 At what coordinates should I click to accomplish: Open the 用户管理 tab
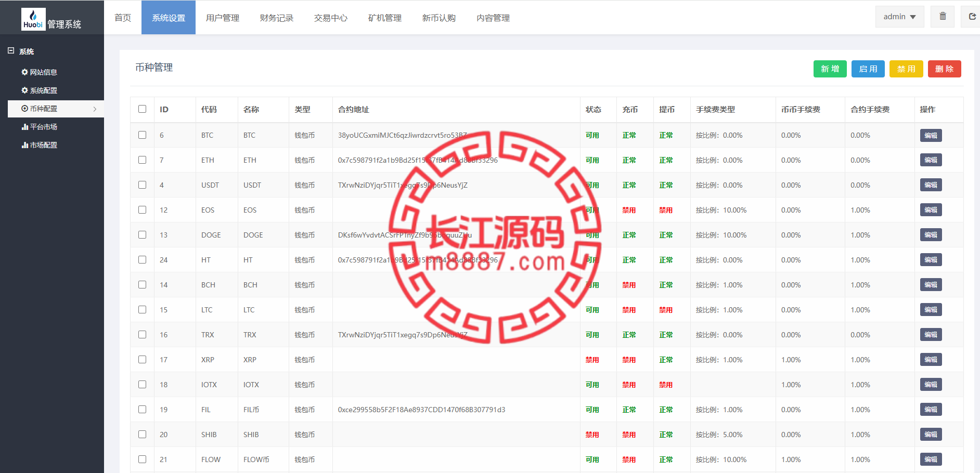223,18
